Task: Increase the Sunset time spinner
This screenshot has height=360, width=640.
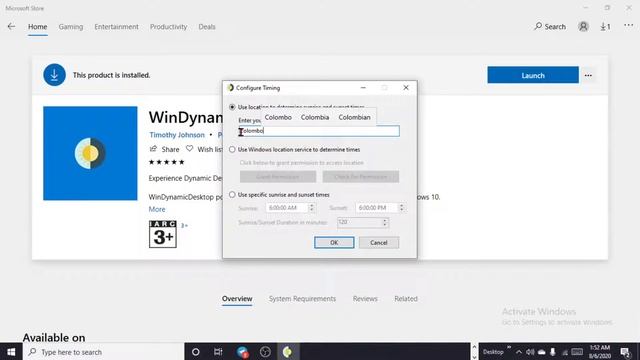Action: [402, 205]
